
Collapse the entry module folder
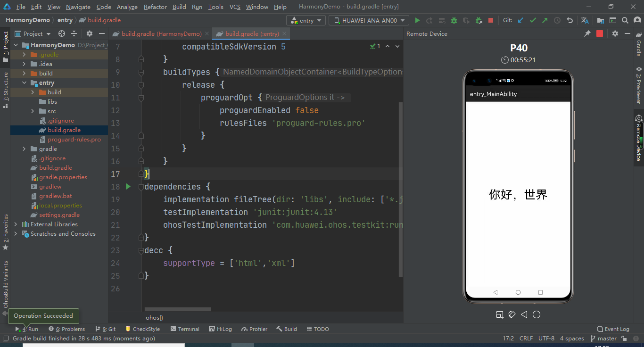point(25,83)
